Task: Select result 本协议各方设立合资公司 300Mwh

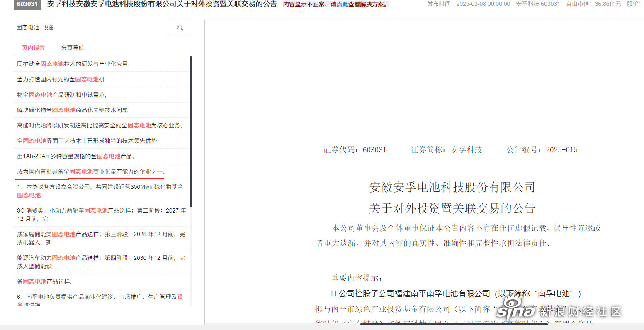Action: tap(102, 191)
